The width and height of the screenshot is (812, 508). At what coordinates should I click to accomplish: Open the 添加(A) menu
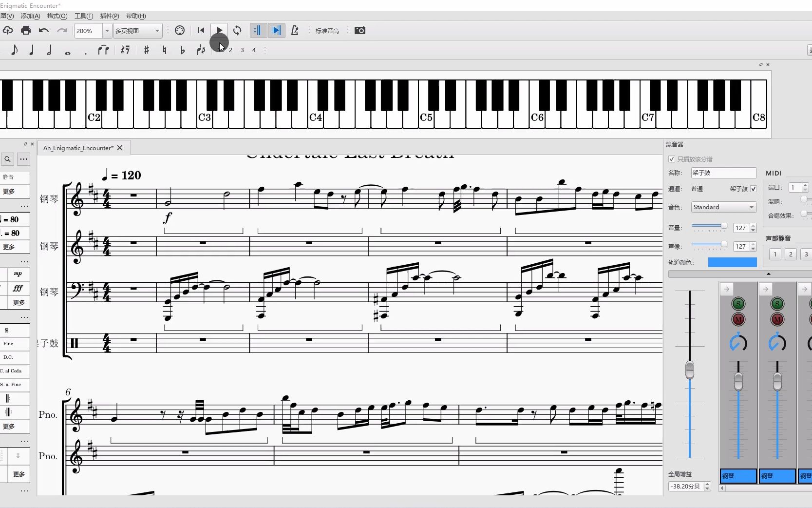(30, 16)
